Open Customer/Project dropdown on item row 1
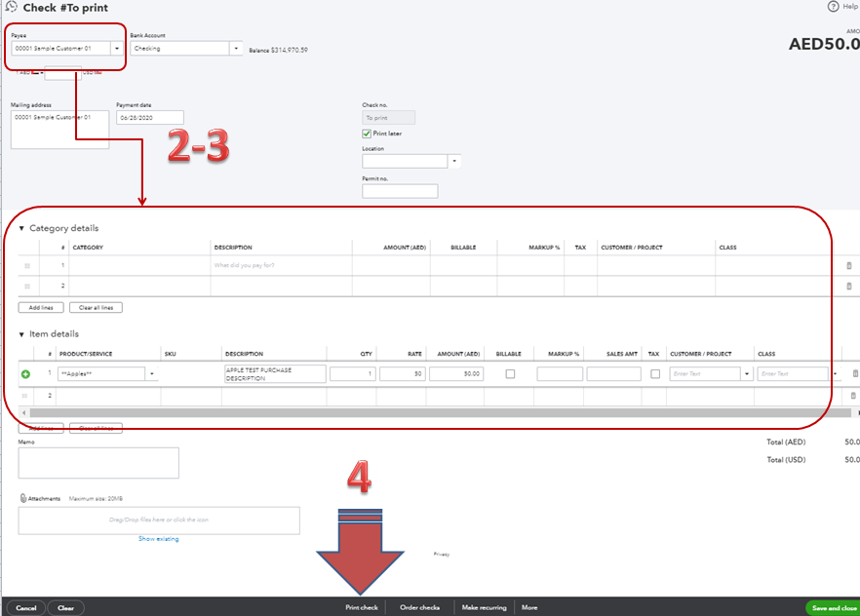This screenshot has height=616, width=860. click(x=747, y=373)
